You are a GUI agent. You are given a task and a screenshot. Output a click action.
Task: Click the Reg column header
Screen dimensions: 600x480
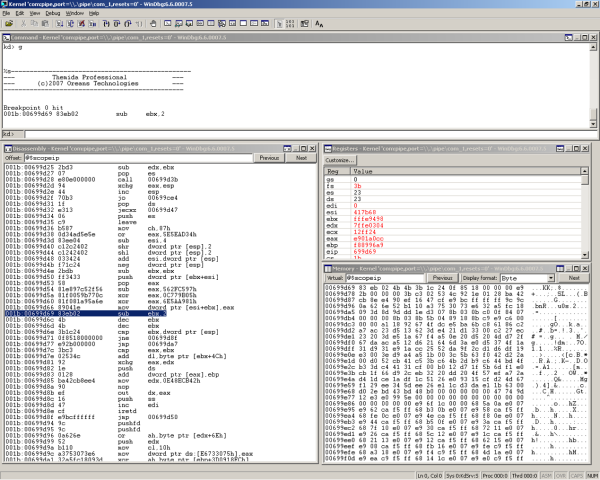[338, 171]
